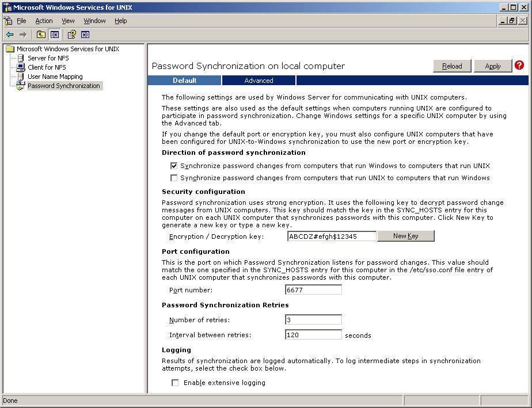Click the 'seconds' unit label
532x408 pixels.
click(358, 335)
